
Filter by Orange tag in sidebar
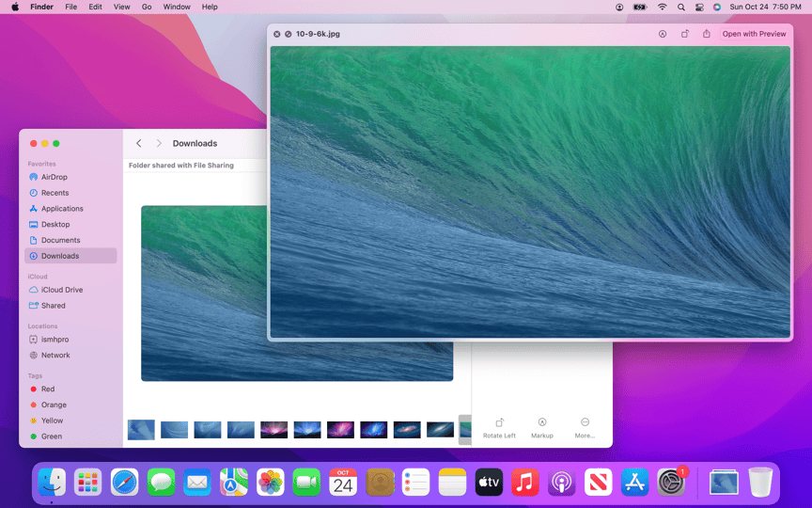coord(70,405)
